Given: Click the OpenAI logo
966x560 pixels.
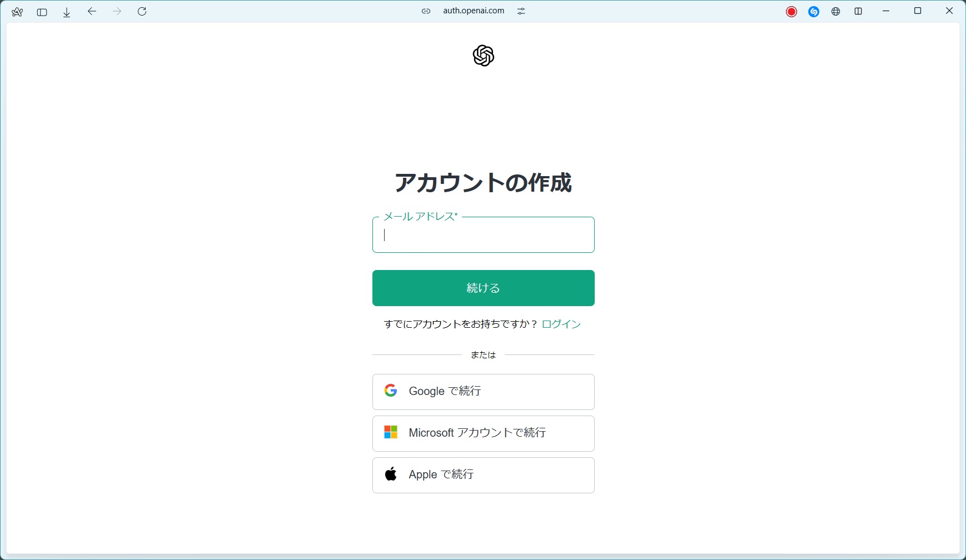Looking at the screenshot, I should tap(483, 56).
